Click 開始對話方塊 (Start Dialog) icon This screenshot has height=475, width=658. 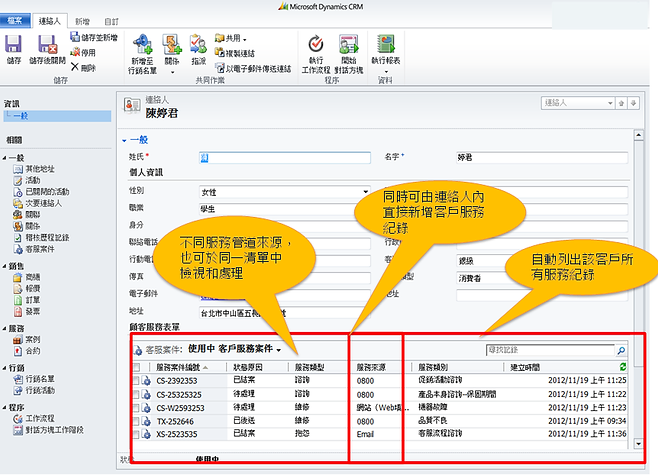click(349, 44)
